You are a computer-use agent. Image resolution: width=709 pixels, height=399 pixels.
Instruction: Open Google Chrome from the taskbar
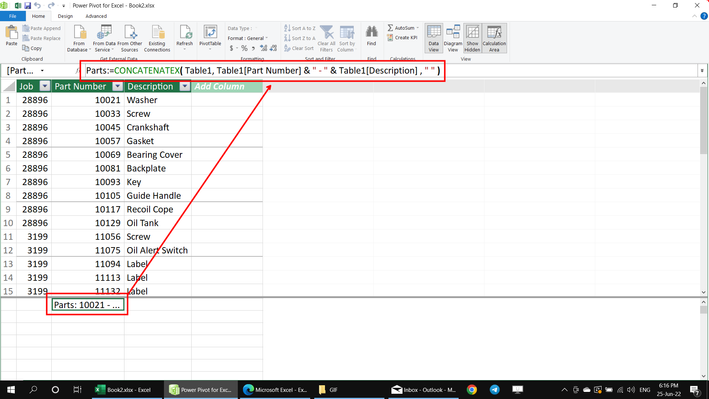(472, 390)
